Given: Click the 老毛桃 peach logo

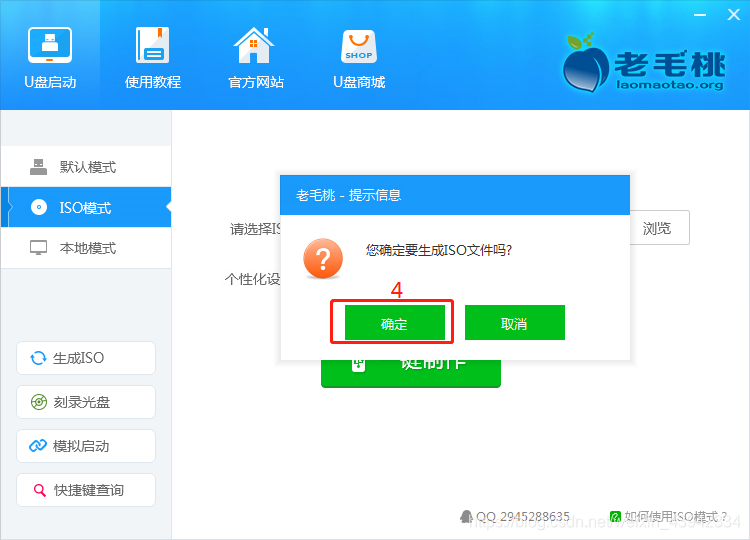Looking at the screenshot, I should pos(586,63).
